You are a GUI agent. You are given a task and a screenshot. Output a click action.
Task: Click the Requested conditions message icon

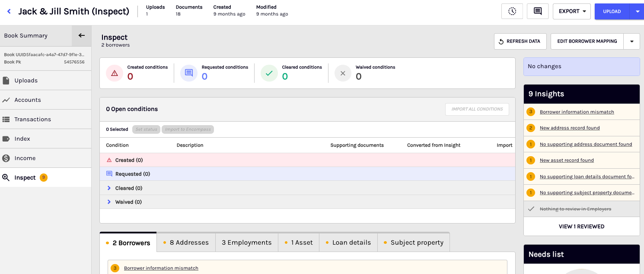pyautogui.click(x=189, y=73)
